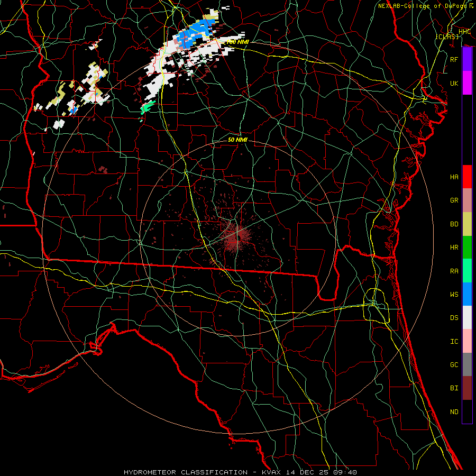
Task: Click the white DS legend color swatch
Action: tap(467, 317)
